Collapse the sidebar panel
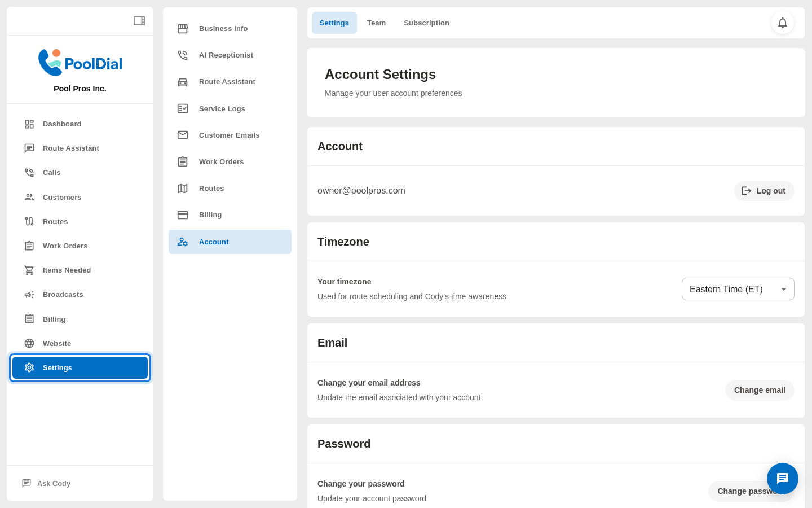The width and height of the screenshot is (812, 508). coord(139,20)
